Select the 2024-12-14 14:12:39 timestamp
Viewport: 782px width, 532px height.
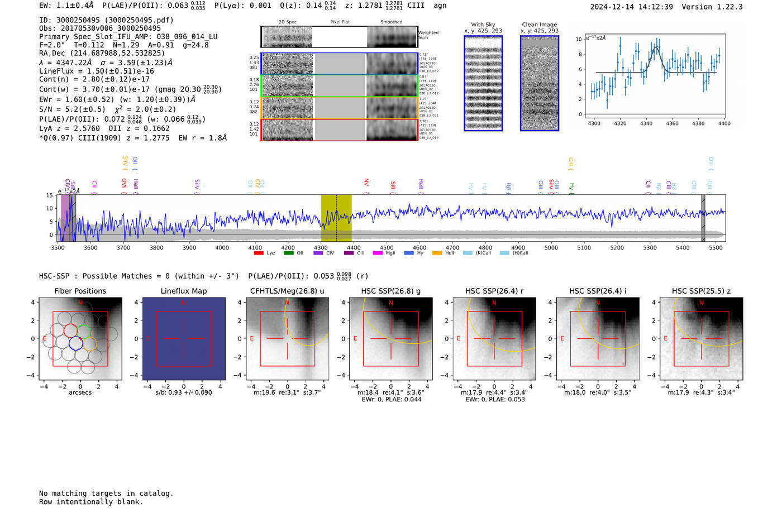(x=632, y=7)
